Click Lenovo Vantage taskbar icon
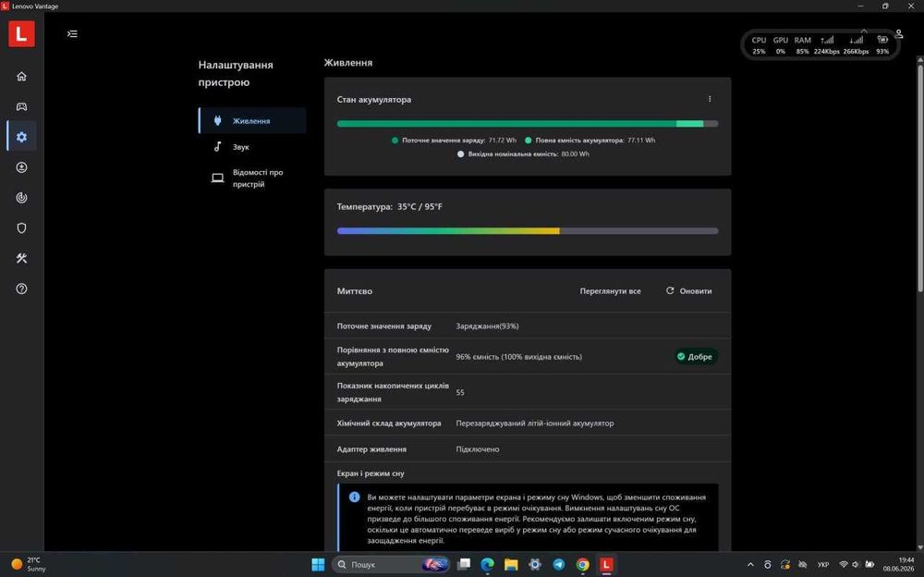Image resolution: width=924 pixels, height=577 pixels. tap(606, 565)
